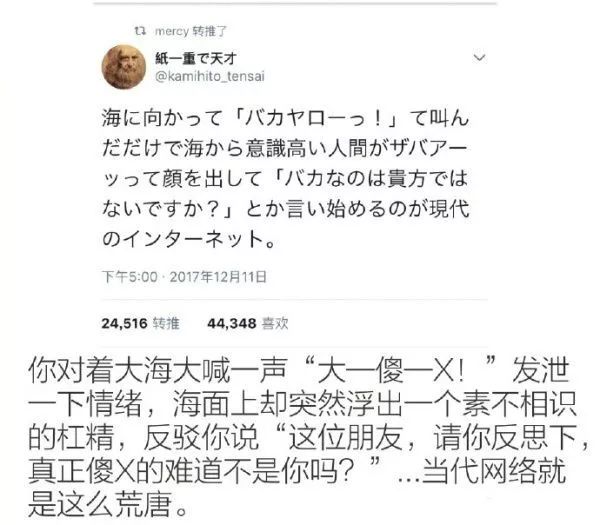Open mercy's profile from retweet notice
Viewport: 600px width, 525px height.
coord(171,31)
